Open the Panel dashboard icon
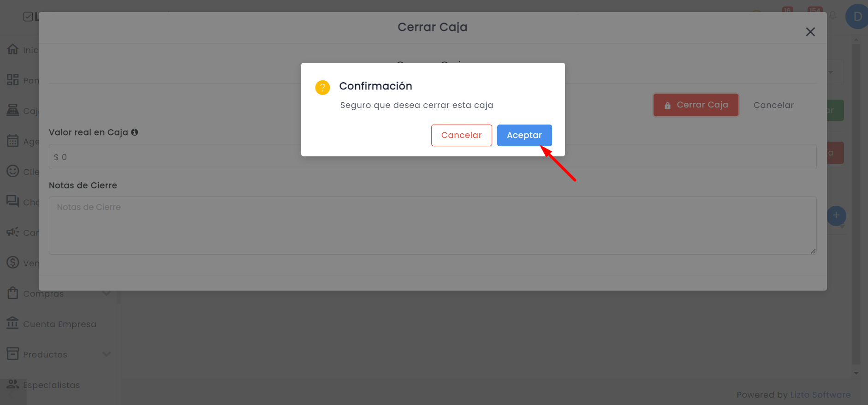This screenshot has width=868, height=405. pyautogui.click(x=13, y=79)
